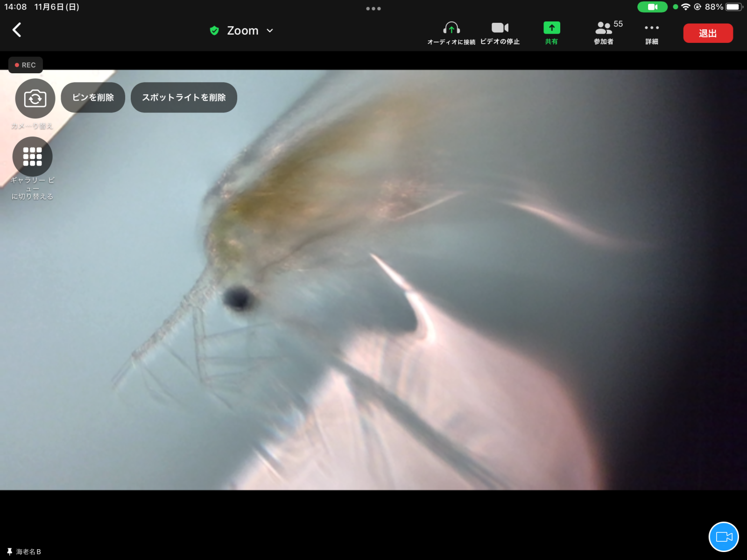This screenshot has width=747, height=560.
Task: Tap the Zoom meeting title text
Action: (242, 31)
